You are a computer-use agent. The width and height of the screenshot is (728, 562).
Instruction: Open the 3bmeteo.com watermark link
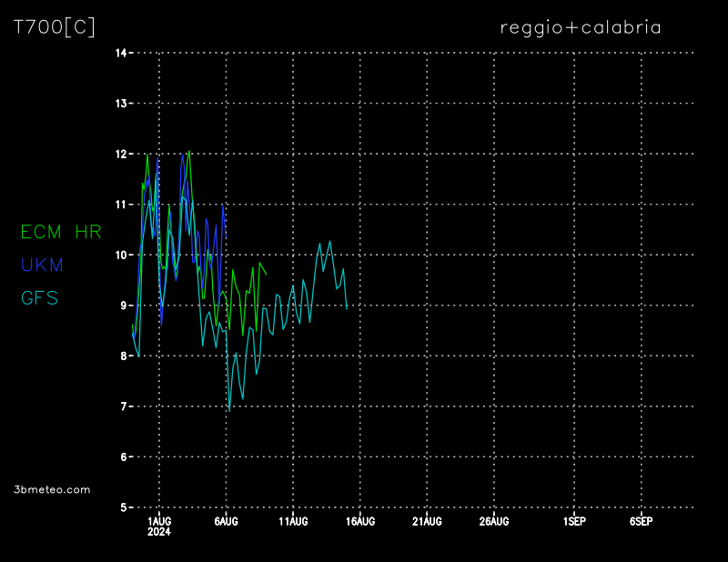point(52,489)
